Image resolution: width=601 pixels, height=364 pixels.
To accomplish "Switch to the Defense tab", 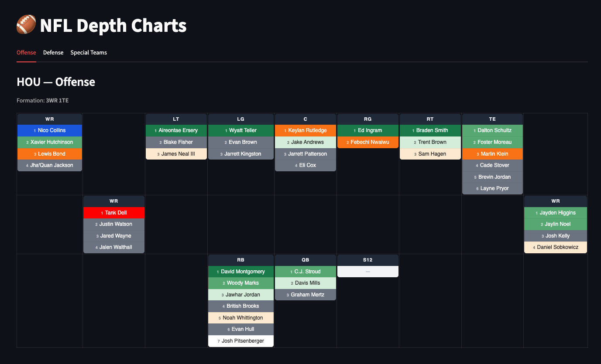I will tap(53, 52).
